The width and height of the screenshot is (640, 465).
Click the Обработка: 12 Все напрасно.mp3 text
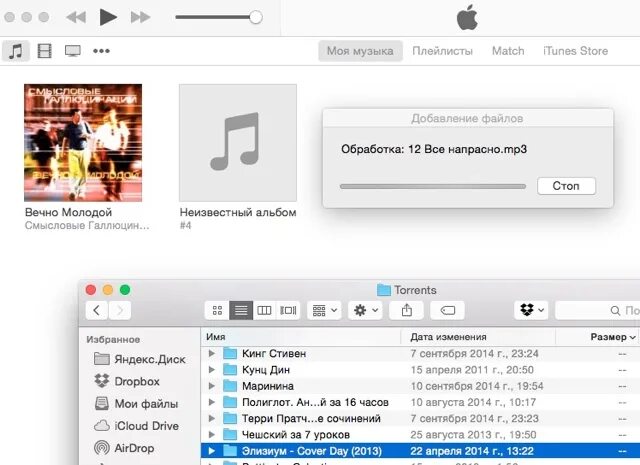pos(434,149)
